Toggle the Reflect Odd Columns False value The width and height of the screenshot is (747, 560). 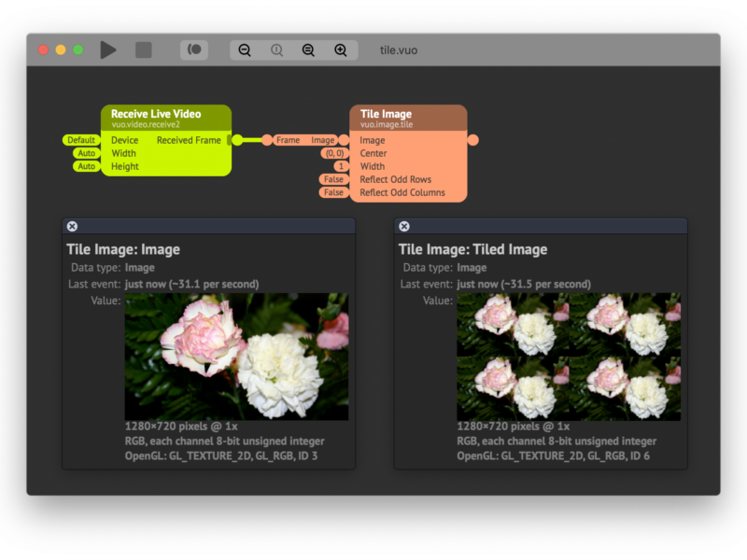coord(332,192)
